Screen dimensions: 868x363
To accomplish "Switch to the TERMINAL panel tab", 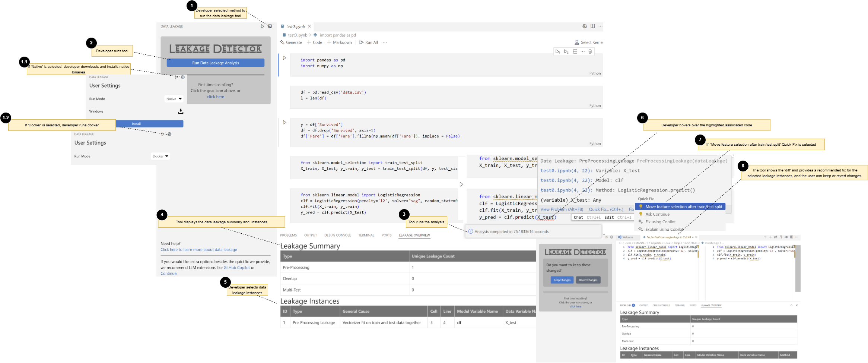I will [366, 236].
